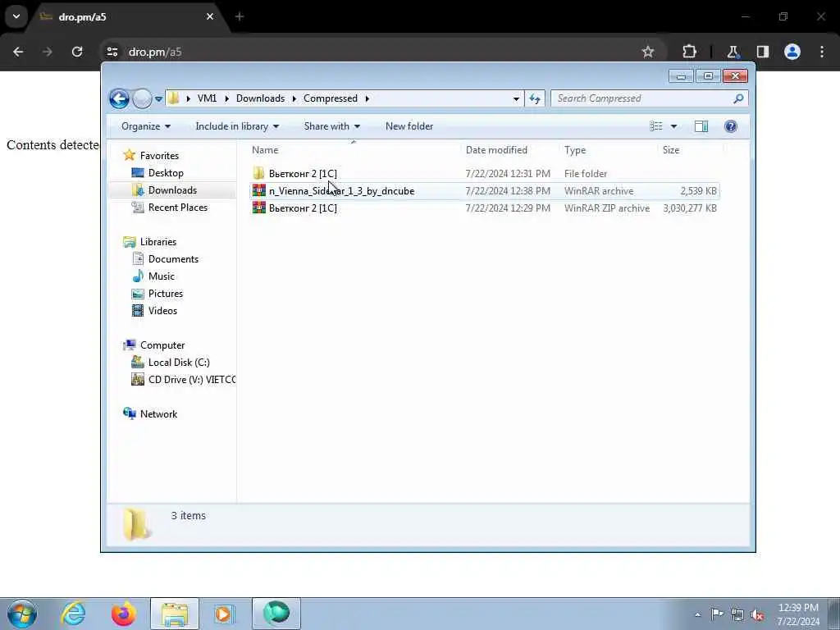This screenshot has height=630, width=840.
Task: Open the view options dropdown arrow
Action: (x=674, y=126)
